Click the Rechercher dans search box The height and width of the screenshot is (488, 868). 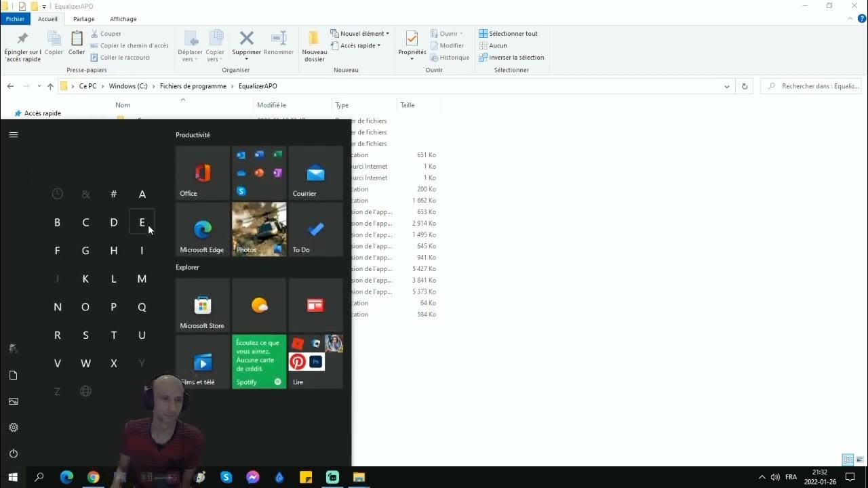[812, 86]
